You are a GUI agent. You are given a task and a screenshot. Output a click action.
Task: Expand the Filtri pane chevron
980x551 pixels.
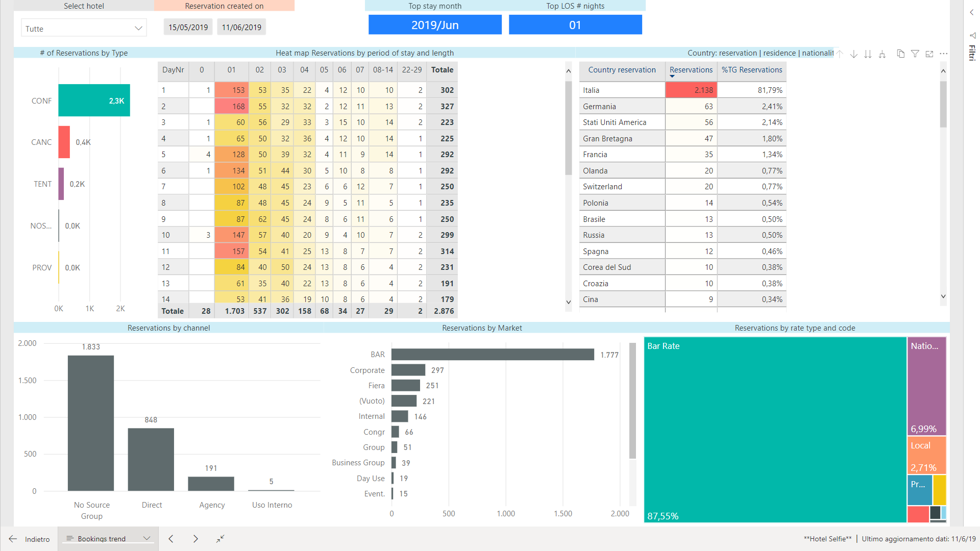[x=971, y=12]
